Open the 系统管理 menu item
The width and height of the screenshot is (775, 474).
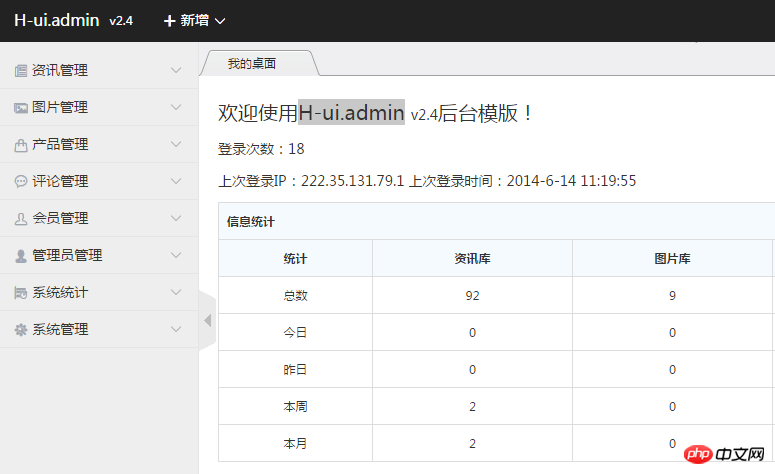click(99, 329)
